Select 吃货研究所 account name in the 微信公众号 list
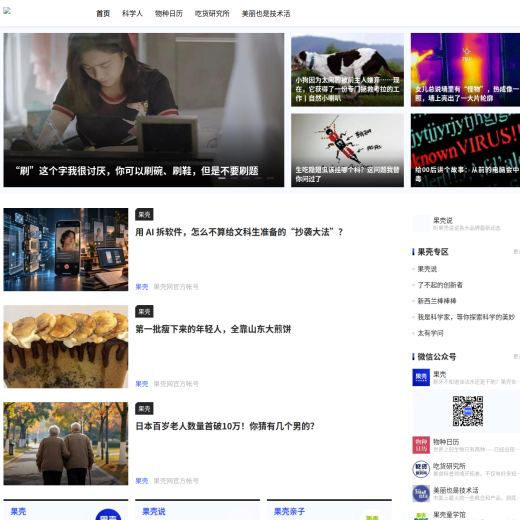 click(x=449, y=466)
